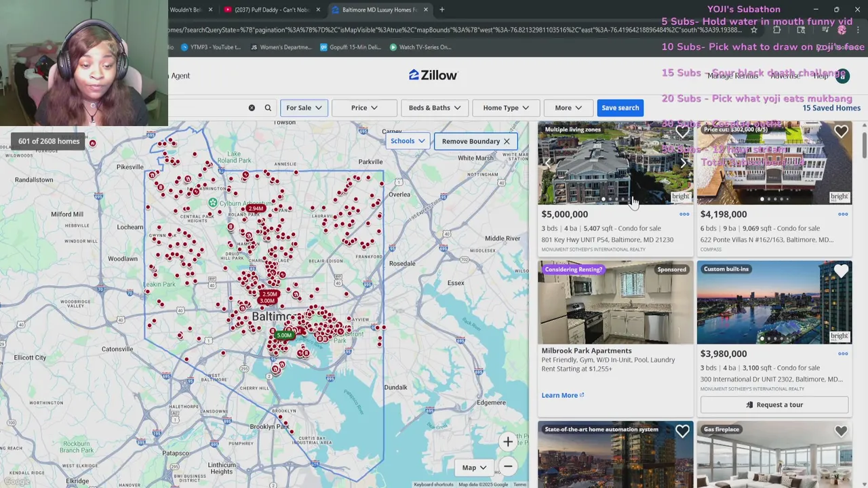This screenshot has width=868, height=488.
Task: Click the 601 of 2608 homes label
Action: (49, 141)
